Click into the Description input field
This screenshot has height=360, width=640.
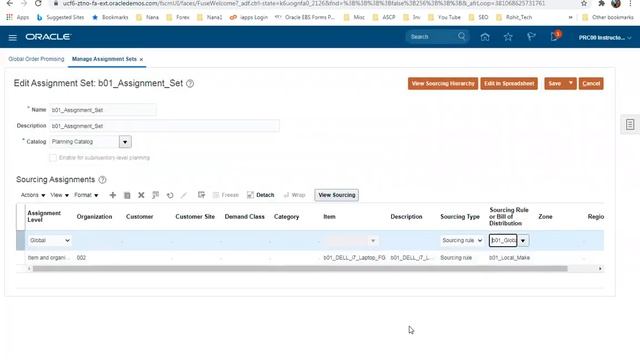click(164, 126)
